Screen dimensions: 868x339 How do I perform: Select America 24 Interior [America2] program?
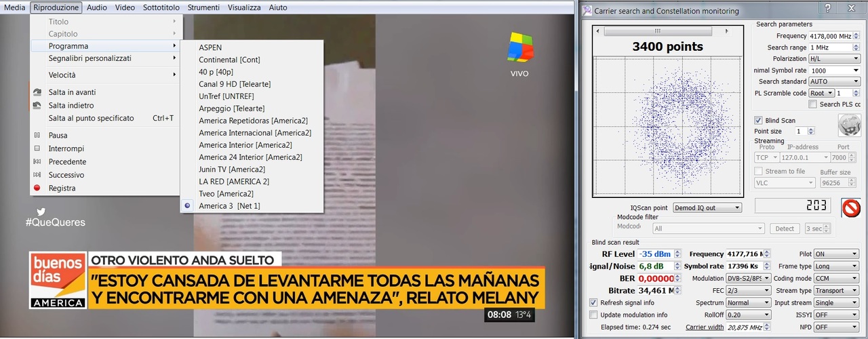tap(250, 157)
